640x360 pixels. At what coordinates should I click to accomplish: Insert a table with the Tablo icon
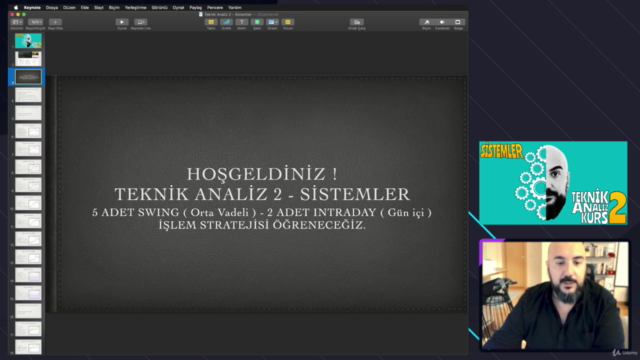pos(211,22)
